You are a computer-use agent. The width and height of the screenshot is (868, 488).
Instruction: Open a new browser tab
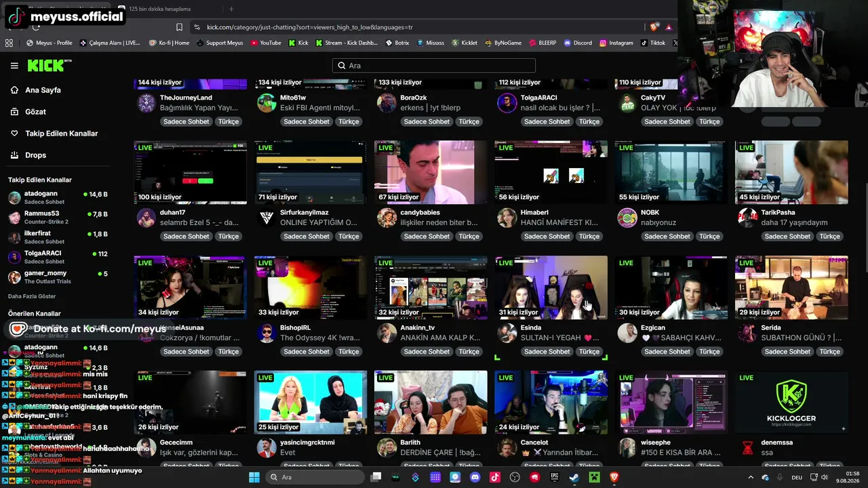click(x=231, y=9)
